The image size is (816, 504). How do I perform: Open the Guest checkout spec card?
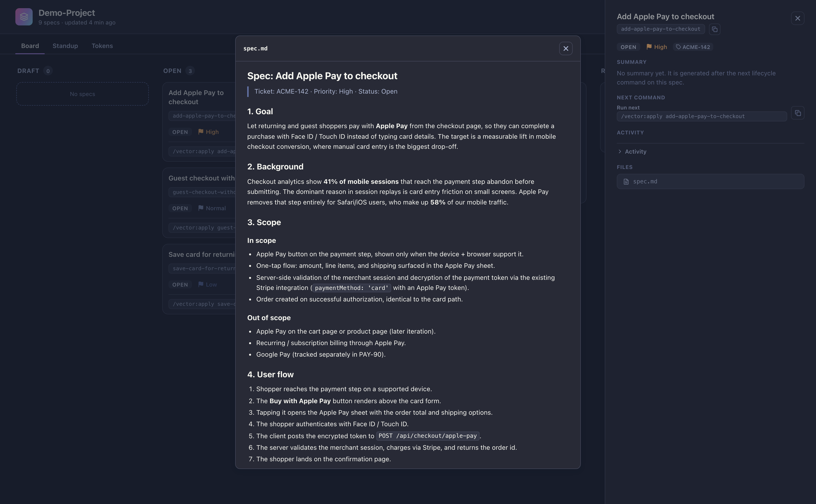(199, 203)
